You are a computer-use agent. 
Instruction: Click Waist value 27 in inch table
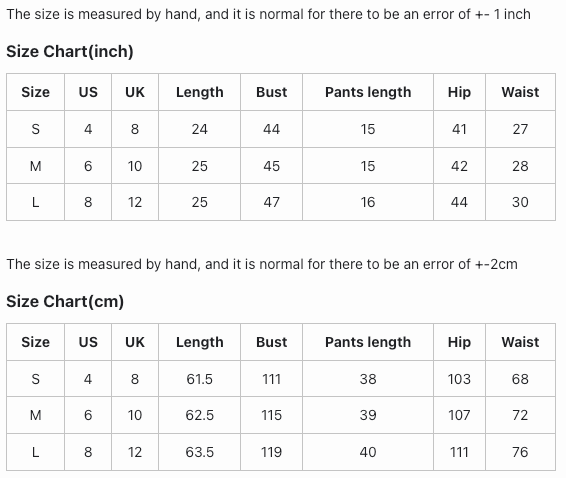(520, 129)
